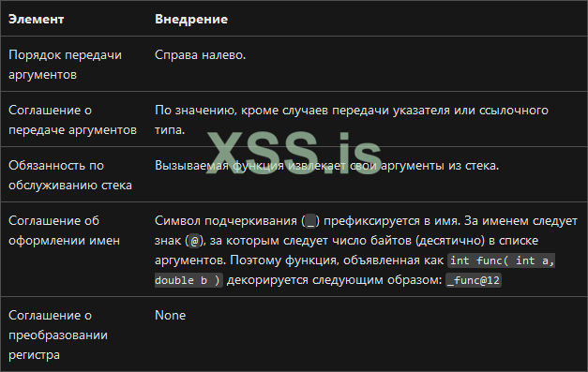Click the '@' inline code snippet
This screenshot has width=588, height=372.
pyautogui.click(x=194, y=241)
